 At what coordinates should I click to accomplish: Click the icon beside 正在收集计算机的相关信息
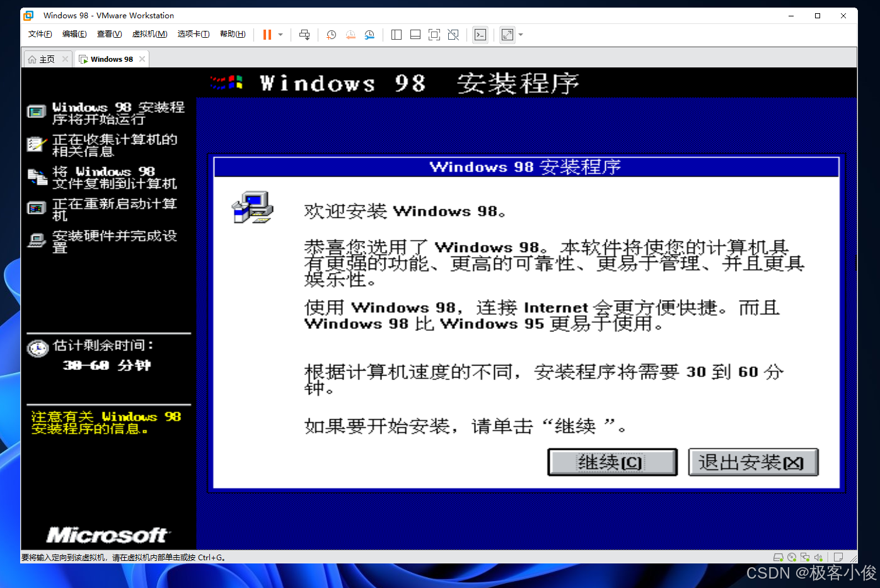pyautogui.click(x=37, y=144)
